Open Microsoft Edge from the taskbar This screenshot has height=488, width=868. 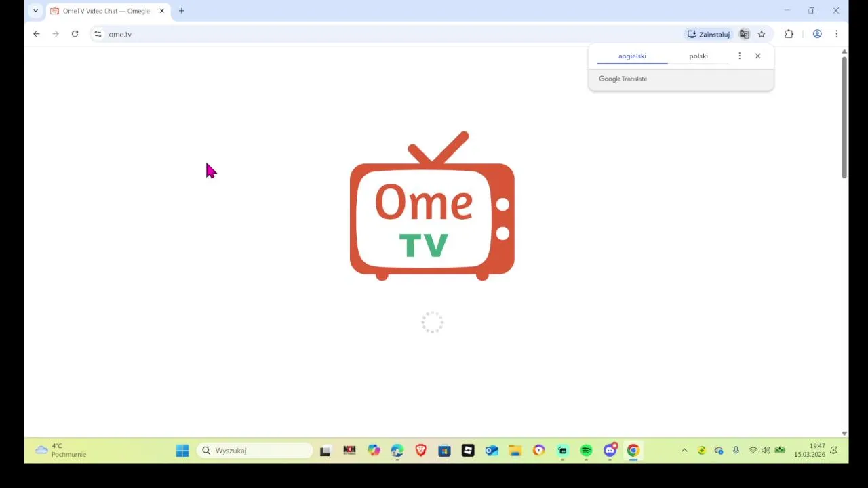[397, 451]
